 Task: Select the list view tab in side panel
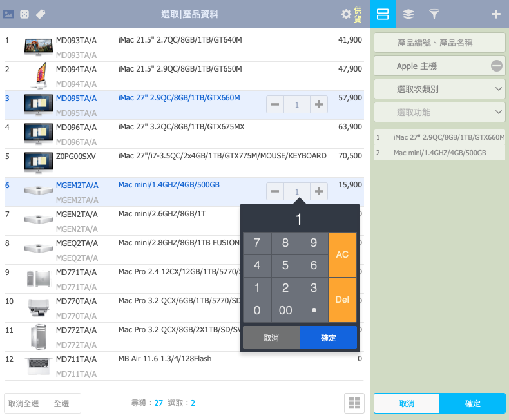pos(383,14)
